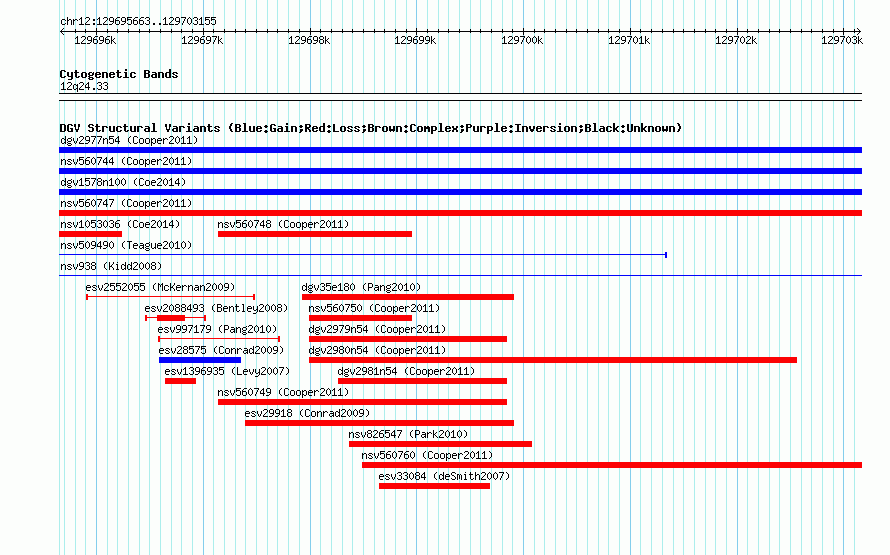Click the short red bar under esv1396935
This screenshot has width=890, height=555.
click(180, 381)
